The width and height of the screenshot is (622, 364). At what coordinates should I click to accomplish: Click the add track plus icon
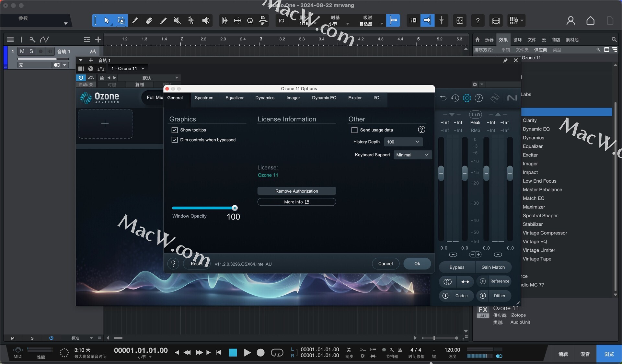click(x=98, y=40)
